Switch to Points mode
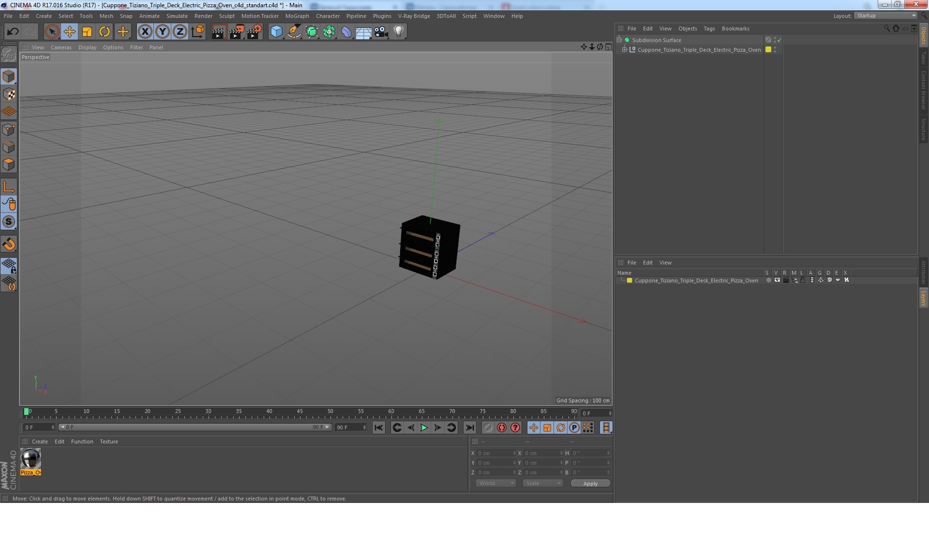Screen dimensions: 929x560 click(9, 130)
